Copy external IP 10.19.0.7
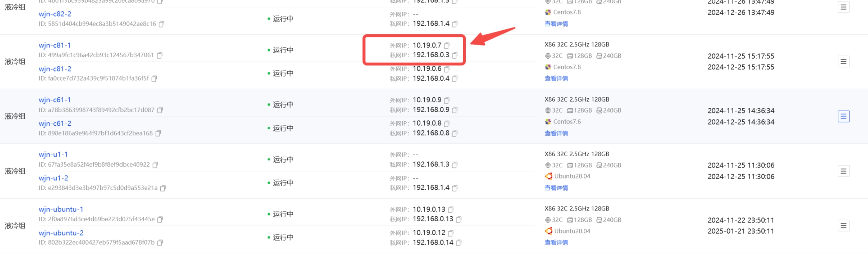Image resolution: width=868 pixels, height=255 pixels. (447, 45)
